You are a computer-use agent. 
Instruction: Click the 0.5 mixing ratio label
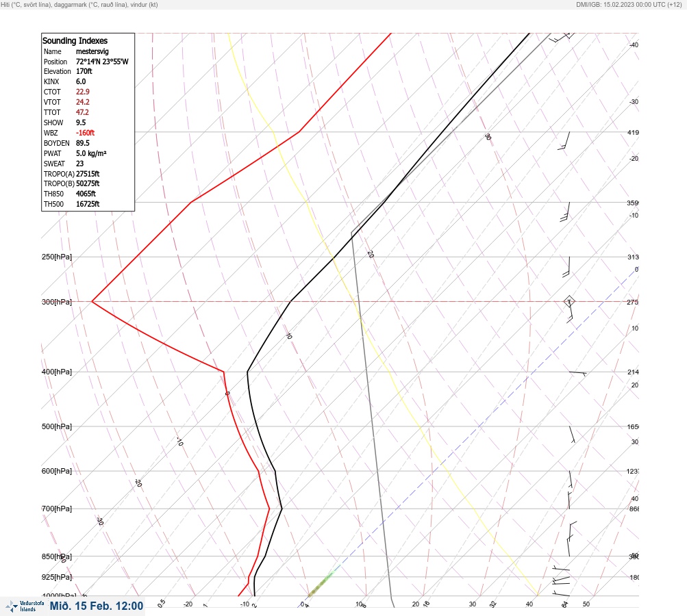pyautogui.click(x=161, y=603)
